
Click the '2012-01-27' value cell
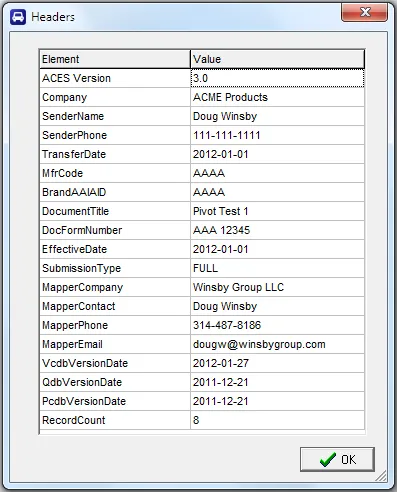277,363
